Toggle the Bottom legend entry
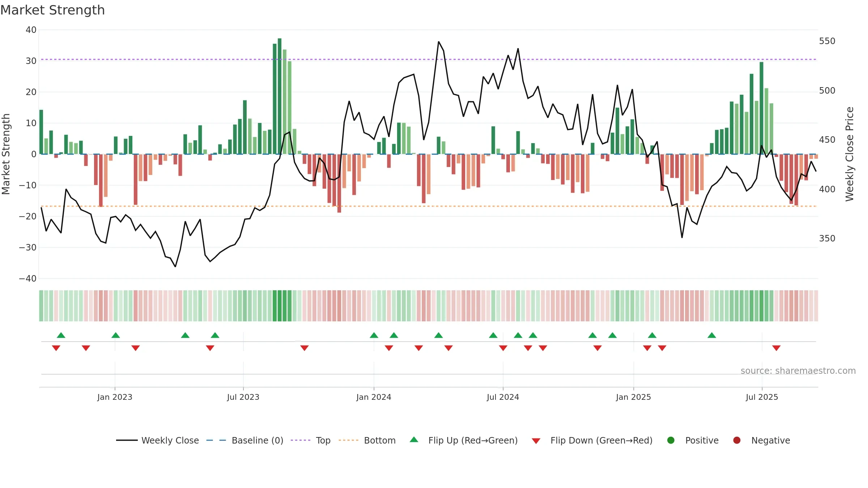Image resolution: width=868 pixels, height=488 pixels. 367,440
